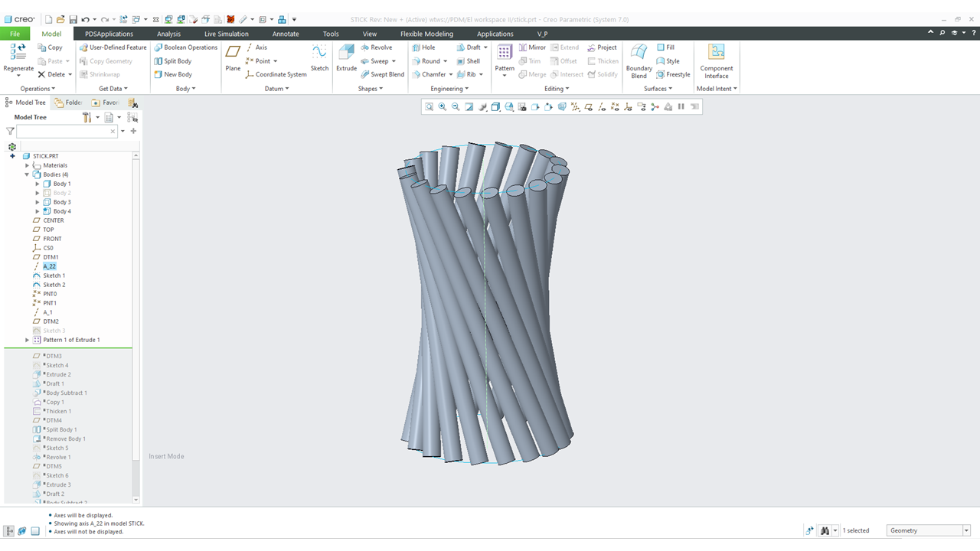Click the Fill surface tool
Screen dimensions: 980x551
point(665,47)
